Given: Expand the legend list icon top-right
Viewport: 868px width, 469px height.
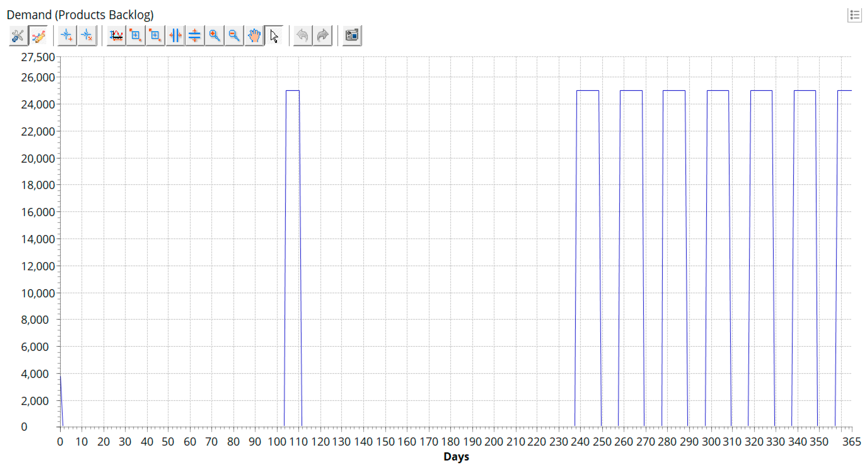Looking at the screenshot, I should (x=854, y=15).
